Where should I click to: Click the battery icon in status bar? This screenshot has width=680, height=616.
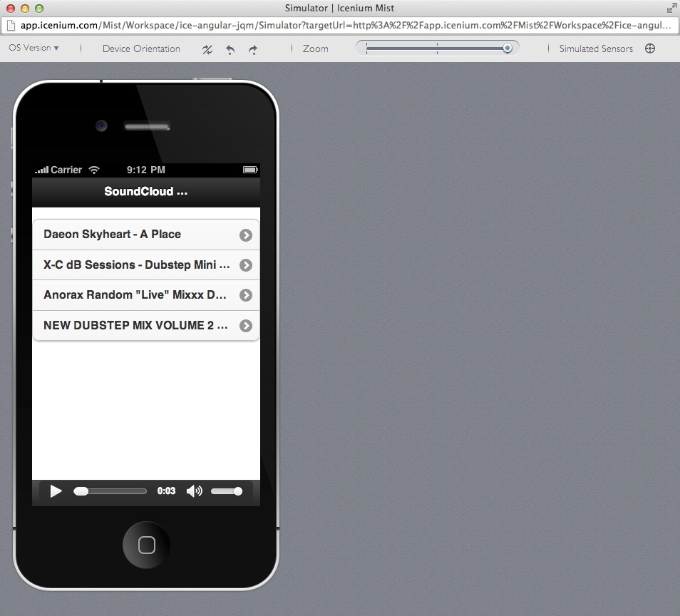(x=250, y=170)
